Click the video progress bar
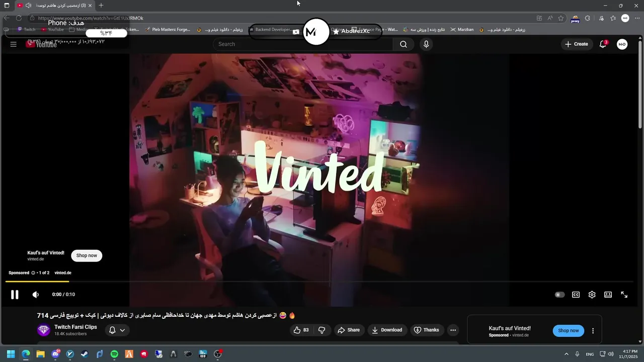 tap(319, 282)
